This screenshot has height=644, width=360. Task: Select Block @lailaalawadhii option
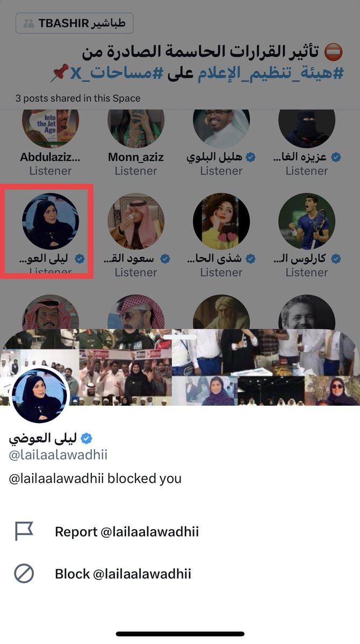123,574
